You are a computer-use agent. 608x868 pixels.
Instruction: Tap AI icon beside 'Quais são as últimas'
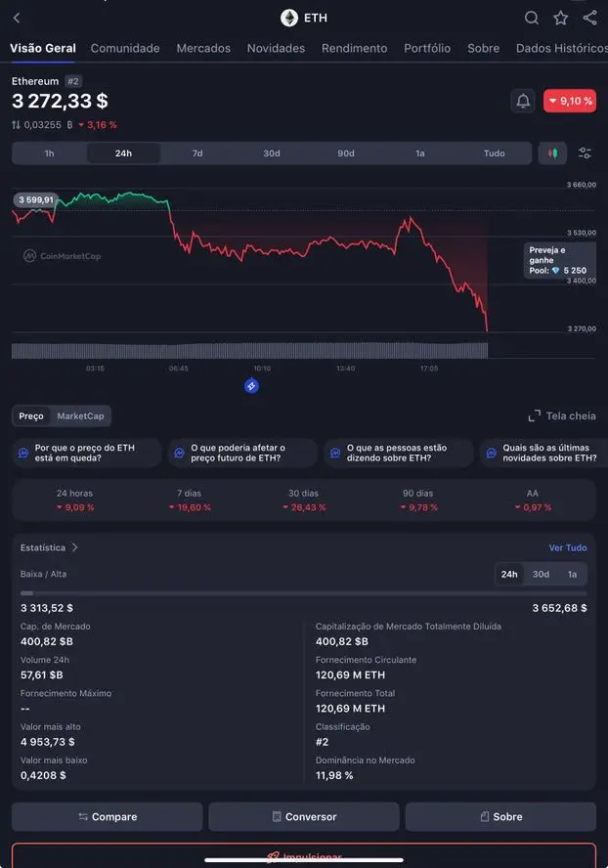[492, 453]
